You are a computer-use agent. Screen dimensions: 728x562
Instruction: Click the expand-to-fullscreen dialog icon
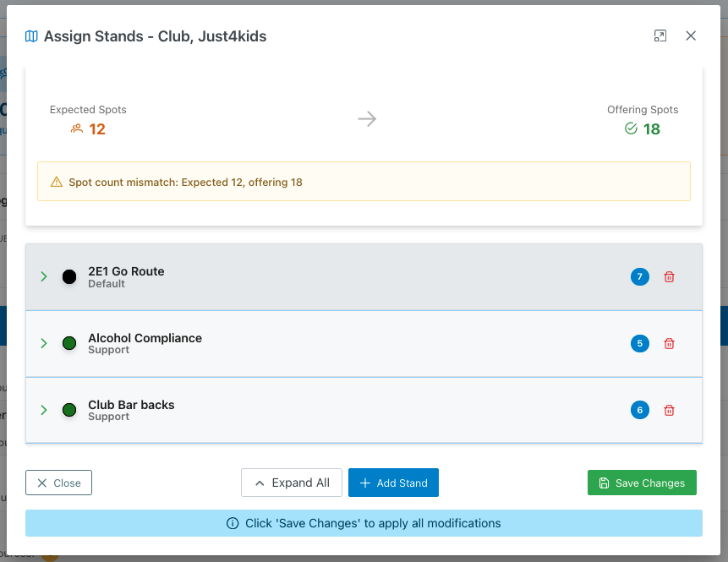pyautogui.click(x=660, y=35)
